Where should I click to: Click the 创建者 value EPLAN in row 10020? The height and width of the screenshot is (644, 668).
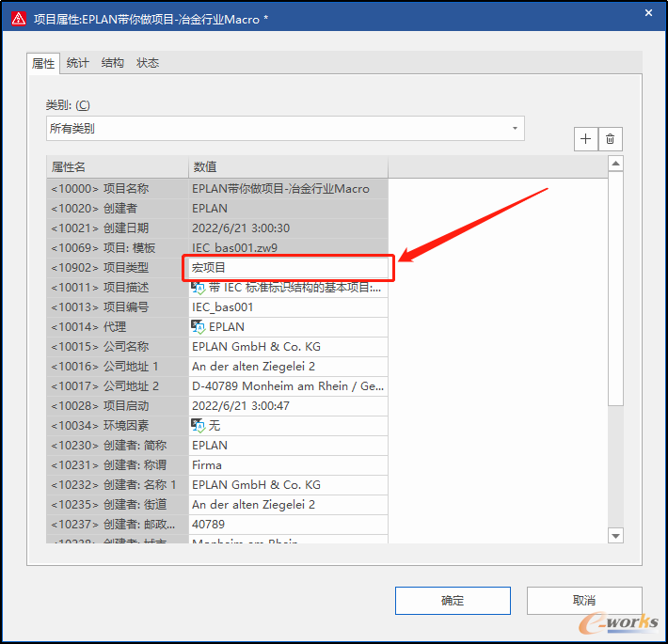(x=289, y=209)
